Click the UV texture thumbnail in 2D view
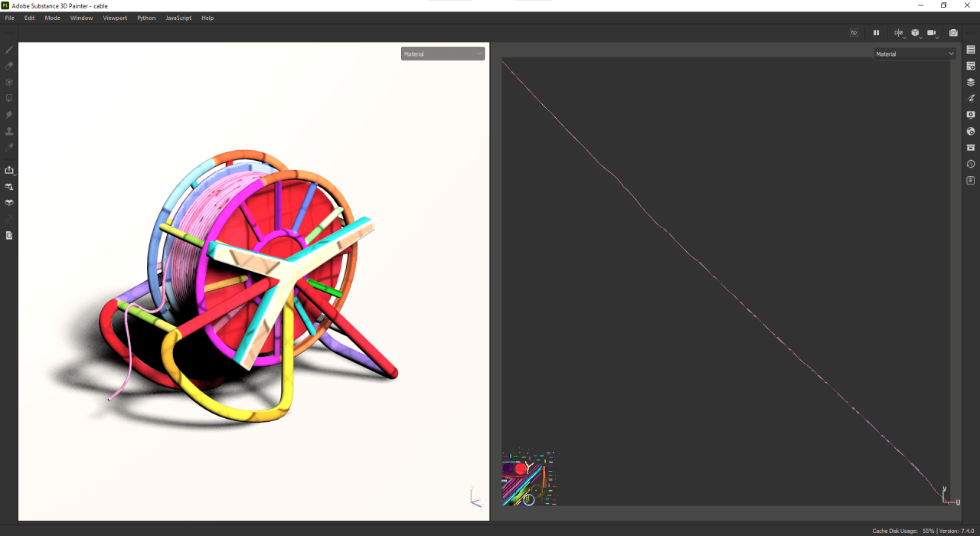Viewport: 980px width, 536px height. click(x=530, y=479)
